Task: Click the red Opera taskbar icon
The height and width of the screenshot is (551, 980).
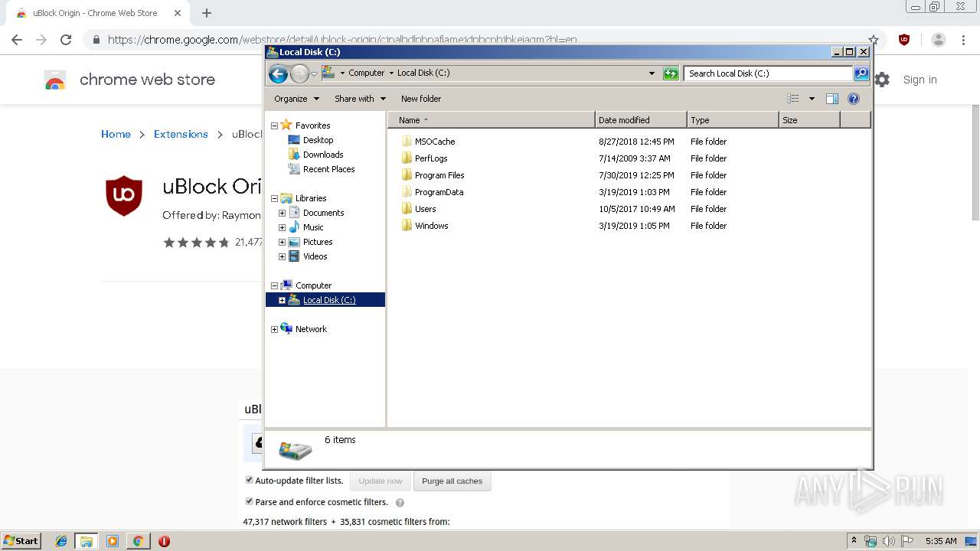Action: [x=164, y=541]
